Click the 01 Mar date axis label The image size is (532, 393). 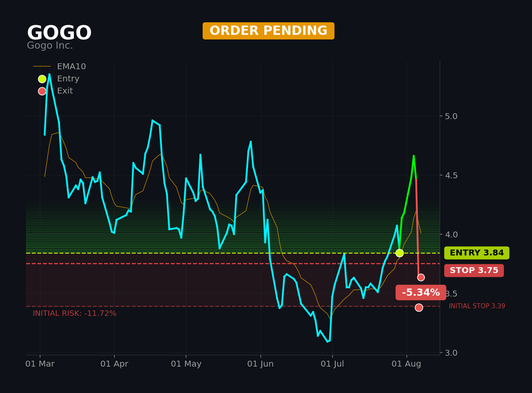40,364
